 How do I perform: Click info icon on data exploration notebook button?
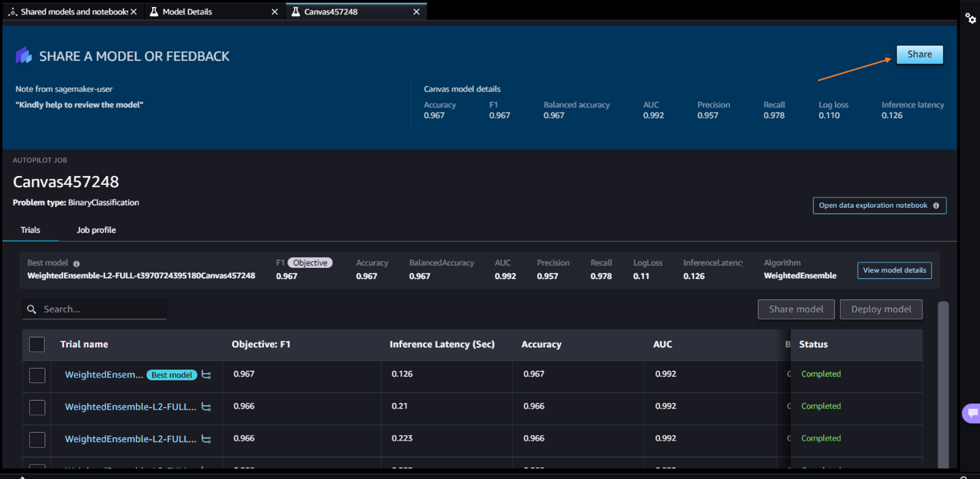(936, 206)
